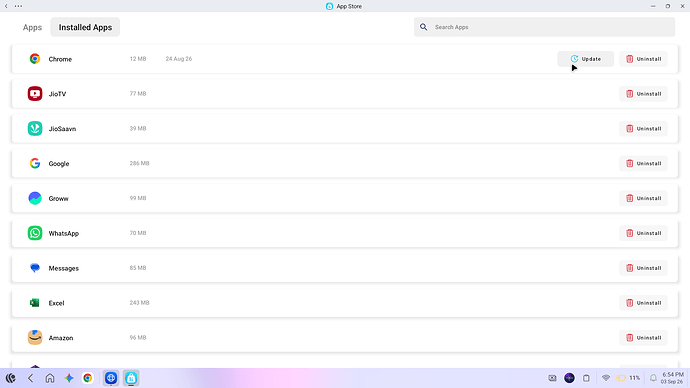Image resolution: width=690 pixels, height=388 pixels.
Task: Click the Google app name
Action: pyautogui.click(x=59, y=164)
